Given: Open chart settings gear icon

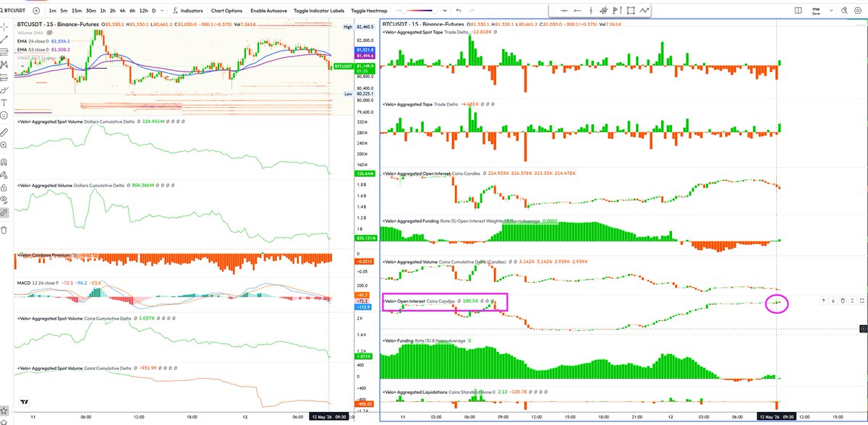Looking at the screenshot, I should 858,11.
